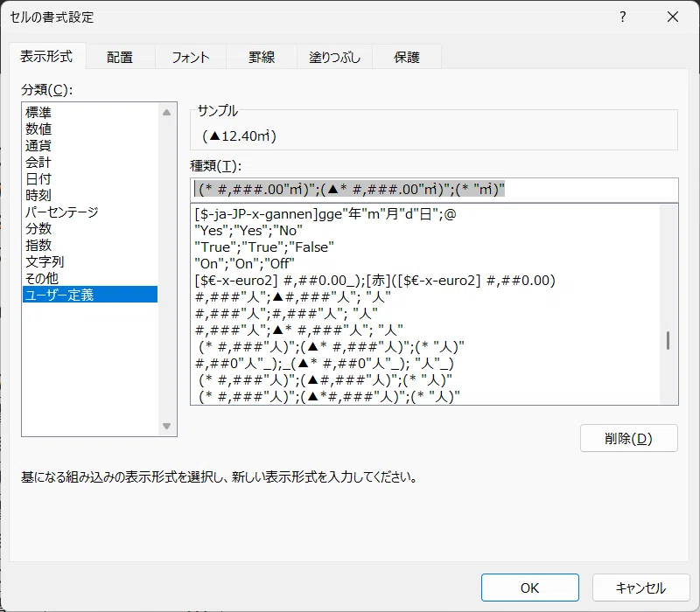Viewport: 700px width, 612px height.
Task: Select パーセンテージ category
Action: pos(90,212)
